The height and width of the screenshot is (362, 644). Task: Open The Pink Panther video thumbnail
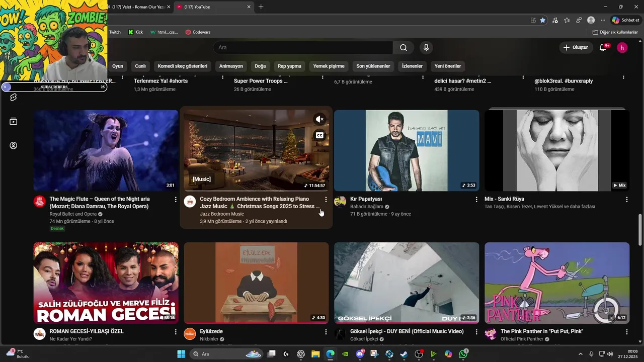click(557, 283)
